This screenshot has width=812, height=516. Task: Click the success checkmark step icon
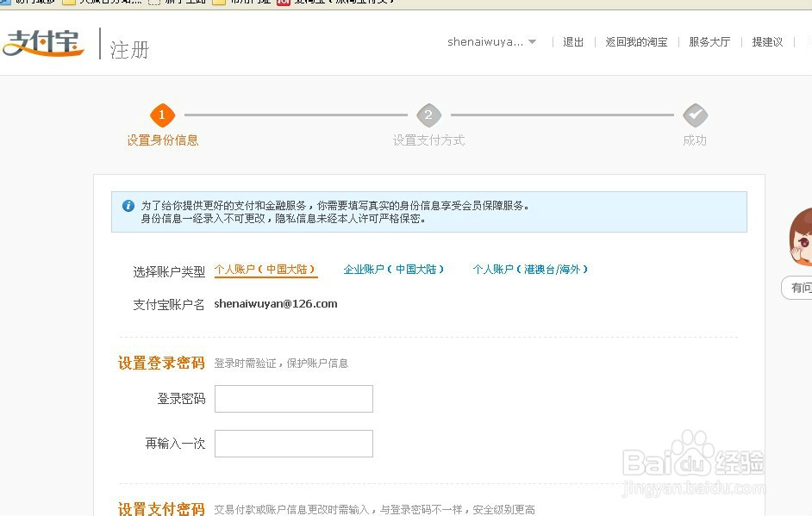pos(695,115)
